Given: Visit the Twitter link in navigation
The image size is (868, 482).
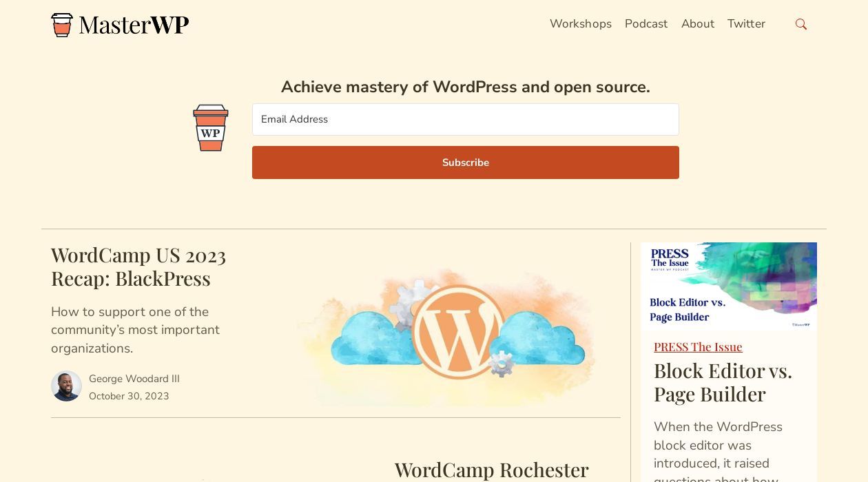Looking at the screenshot, I should click(x=746, y=23).
